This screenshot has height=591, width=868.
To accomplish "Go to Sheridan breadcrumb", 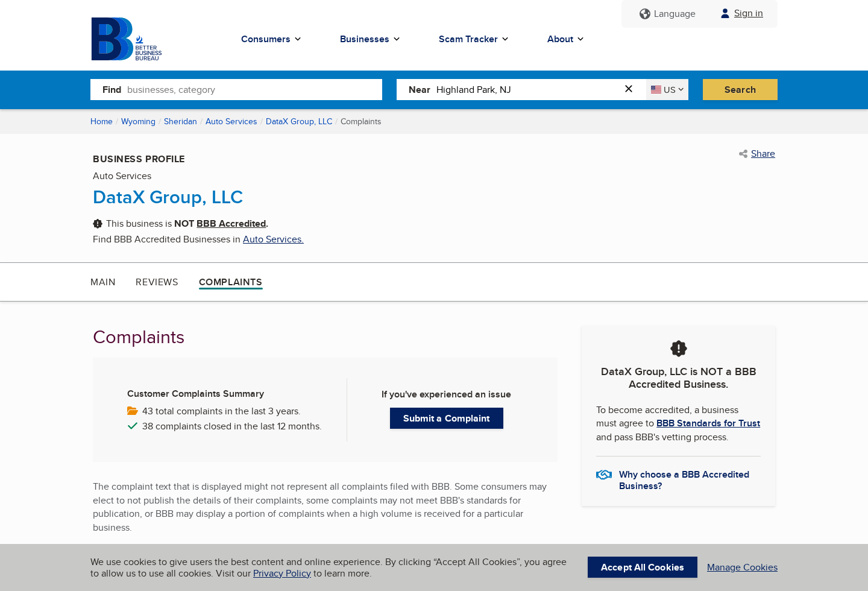I will tap(180, 122).
